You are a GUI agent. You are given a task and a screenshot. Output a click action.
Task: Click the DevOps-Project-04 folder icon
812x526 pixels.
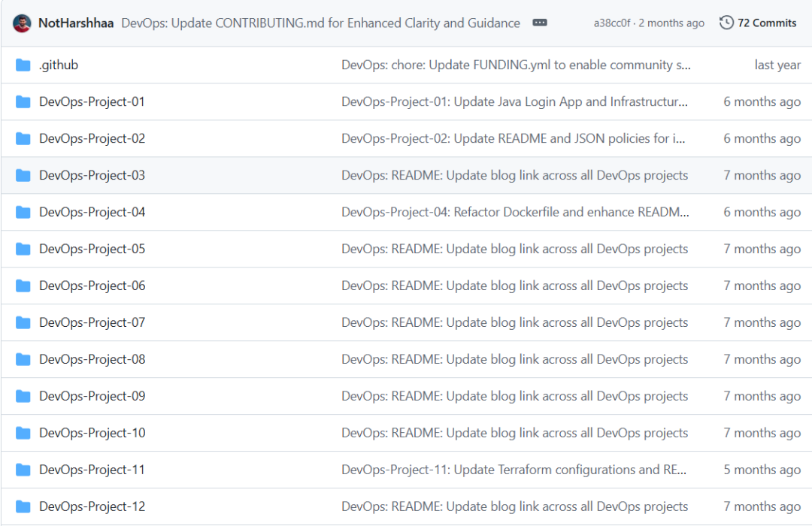(x=23, y=212)
